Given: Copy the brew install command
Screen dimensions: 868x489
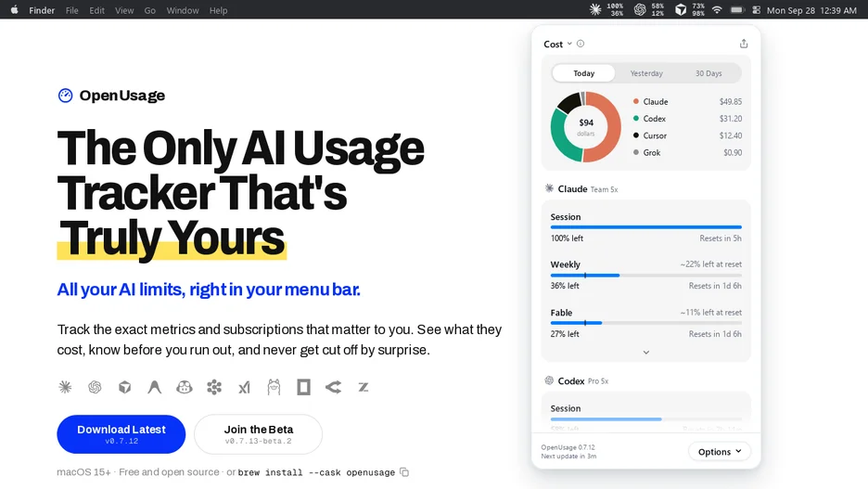Looking at the screenshot, I should (x=404, y=472).
